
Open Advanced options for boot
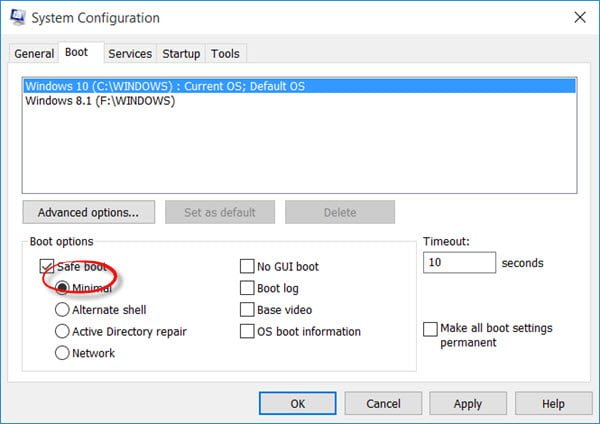click(88, 212)
